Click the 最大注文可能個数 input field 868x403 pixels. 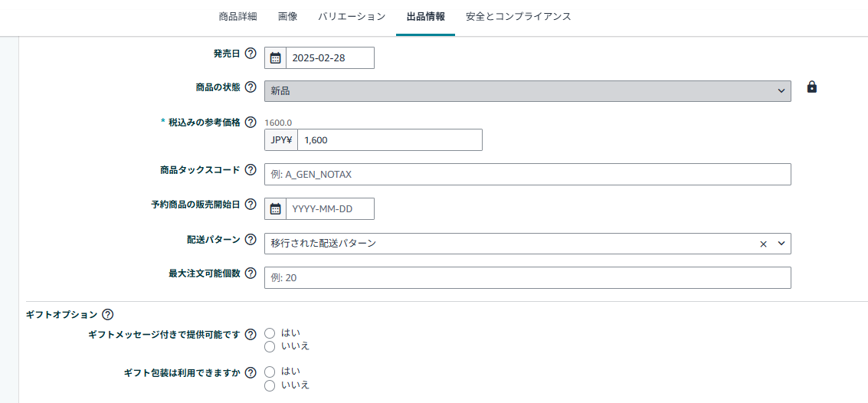coord(527,278)
